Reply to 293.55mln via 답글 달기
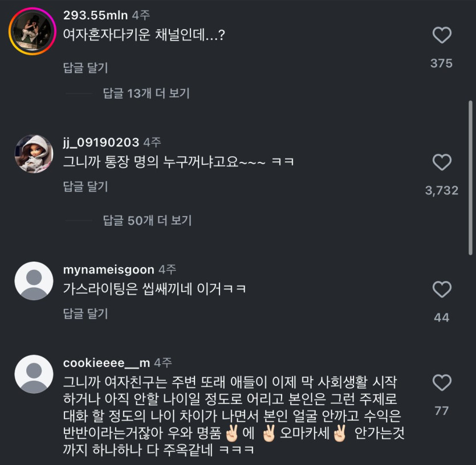Screen dimensions: 476x465 [x=86, y=67]
